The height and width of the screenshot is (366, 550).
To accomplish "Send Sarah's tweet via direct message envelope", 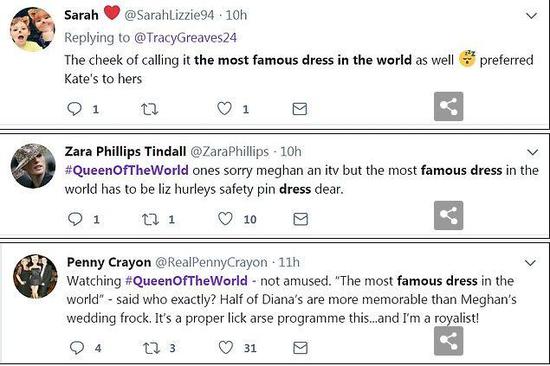I will pos(300,109).
